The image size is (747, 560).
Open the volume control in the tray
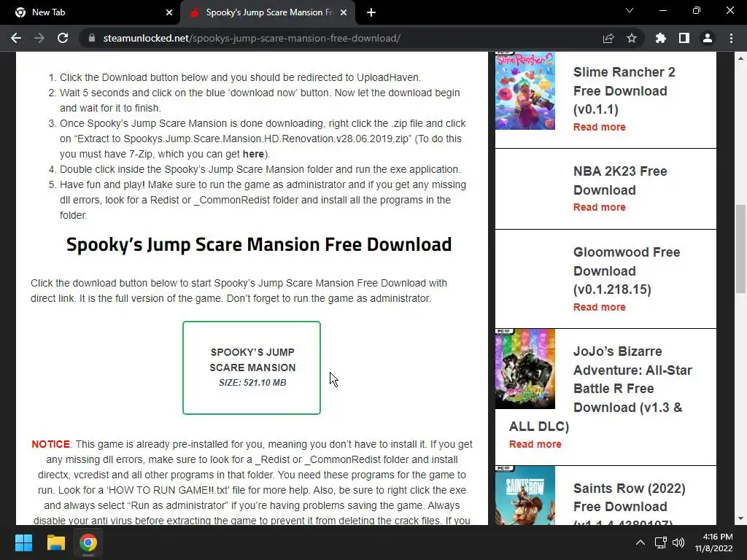(678, 542)
